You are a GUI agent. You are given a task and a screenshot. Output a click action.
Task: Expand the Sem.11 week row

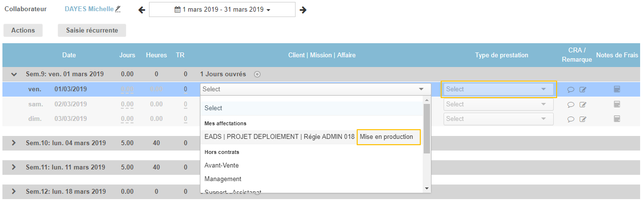[14, 168]
